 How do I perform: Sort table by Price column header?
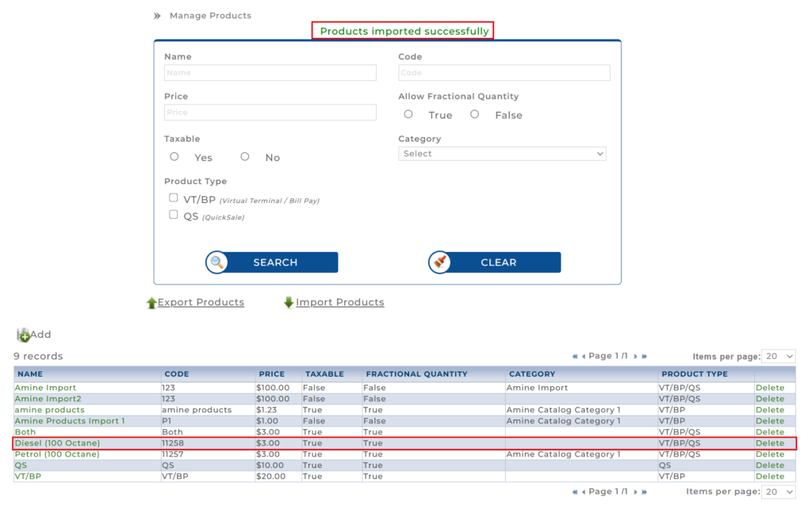tap(271, 374)
